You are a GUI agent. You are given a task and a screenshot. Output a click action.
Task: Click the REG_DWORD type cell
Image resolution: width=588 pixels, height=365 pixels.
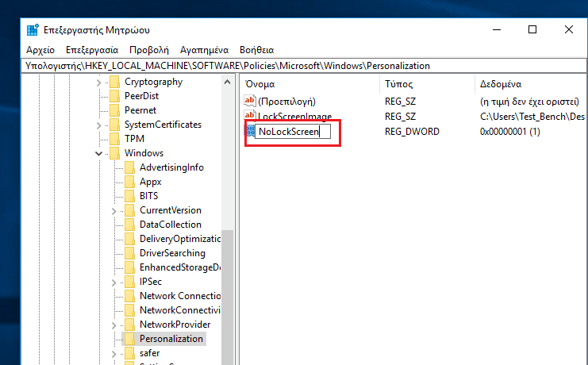[x=412, y=132]
